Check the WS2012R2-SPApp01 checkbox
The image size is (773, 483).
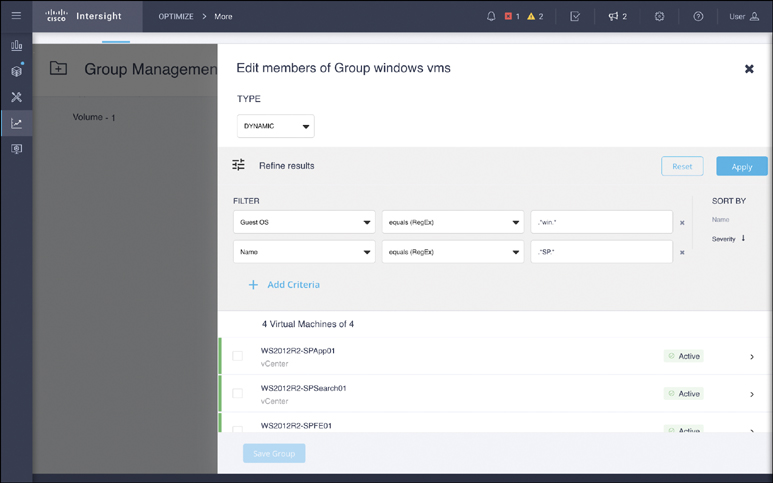point(237,356)
